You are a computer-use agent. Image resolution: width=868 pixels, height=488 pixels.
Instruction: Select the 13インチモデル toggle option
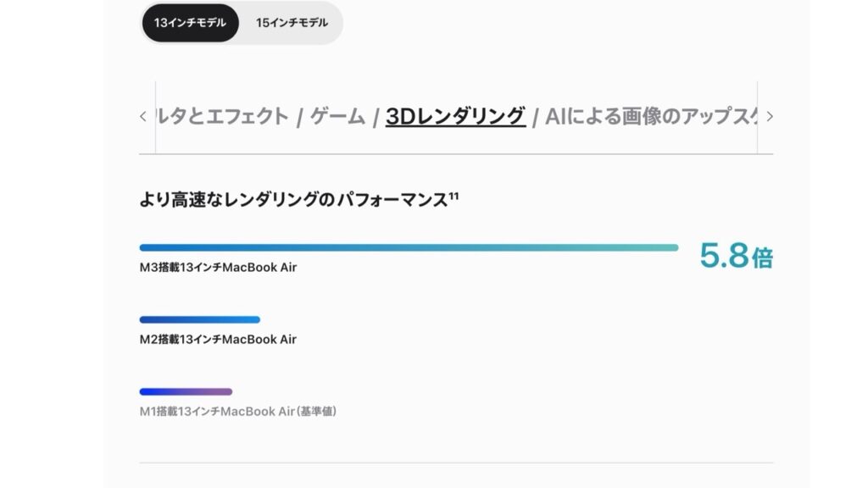coord(190,23)
